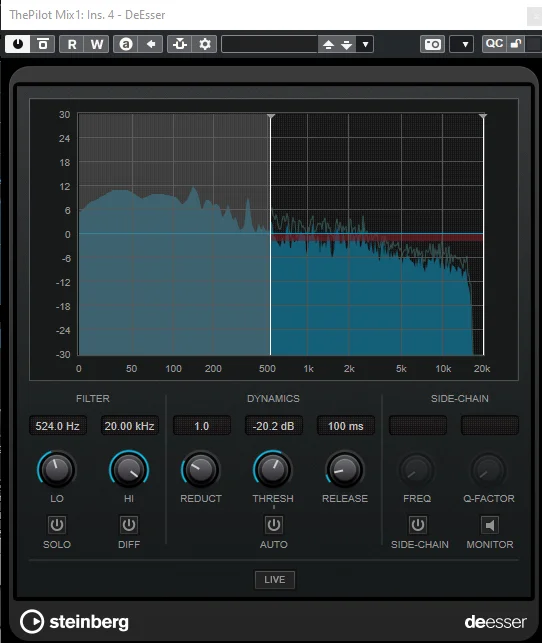Enable Read automation with R button
This screenshot has width=542, height=643.
point(72,44)
